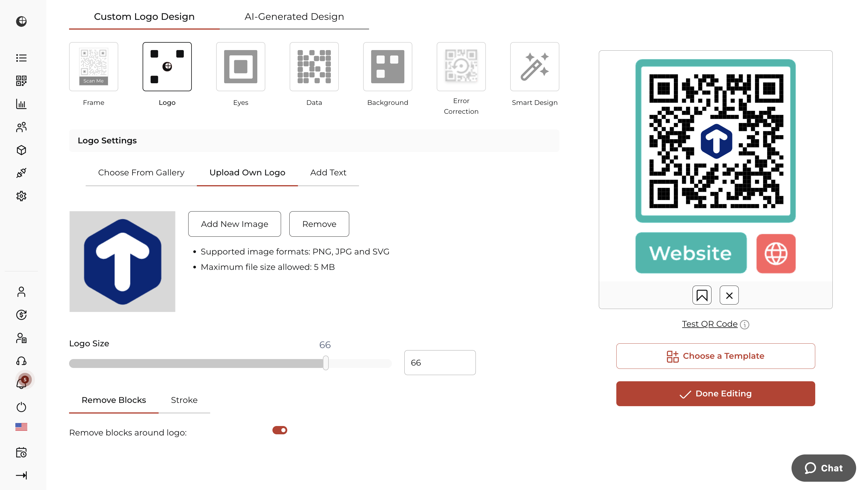Open the support headset sidebar icon
This screenshot has width=868, height=490.
[21, 361]
